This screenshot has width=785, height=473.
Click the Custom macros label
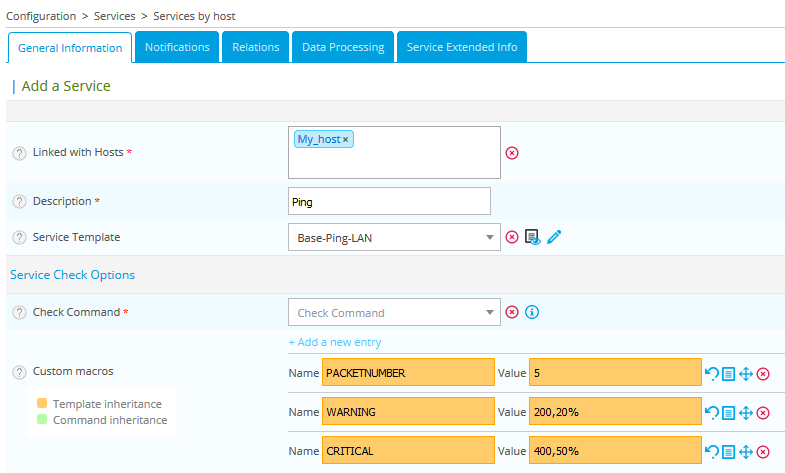point(73,371)
